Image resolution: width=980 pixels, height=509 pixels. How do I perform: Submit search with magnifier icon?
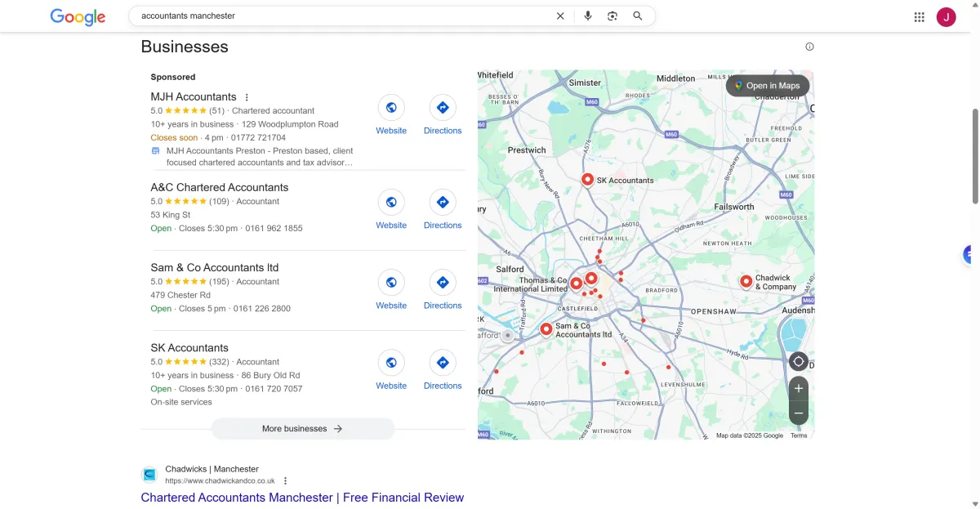(x=638, y=16)
